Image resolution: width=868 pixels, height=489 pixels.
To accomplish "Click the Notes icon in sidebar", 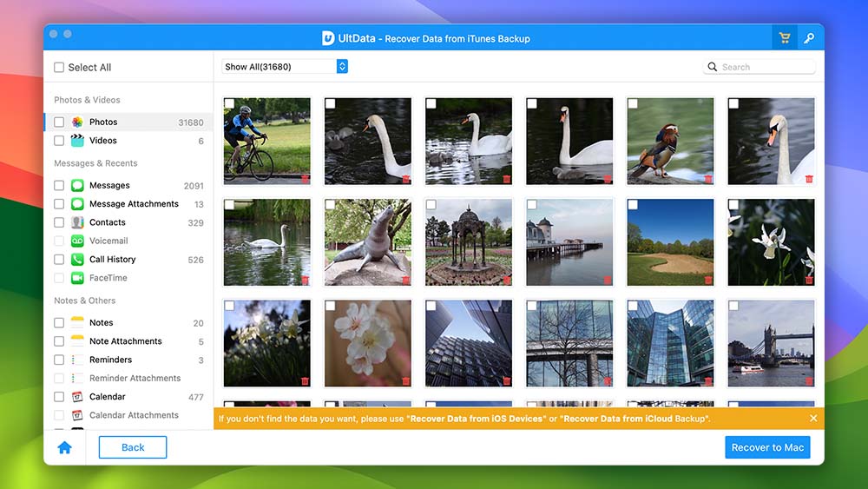I will tap(77, 322).
